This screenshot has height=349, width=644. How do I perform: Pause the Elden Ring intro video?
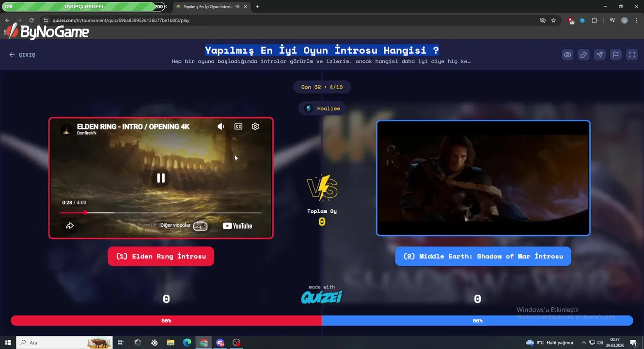coord(161,178)
